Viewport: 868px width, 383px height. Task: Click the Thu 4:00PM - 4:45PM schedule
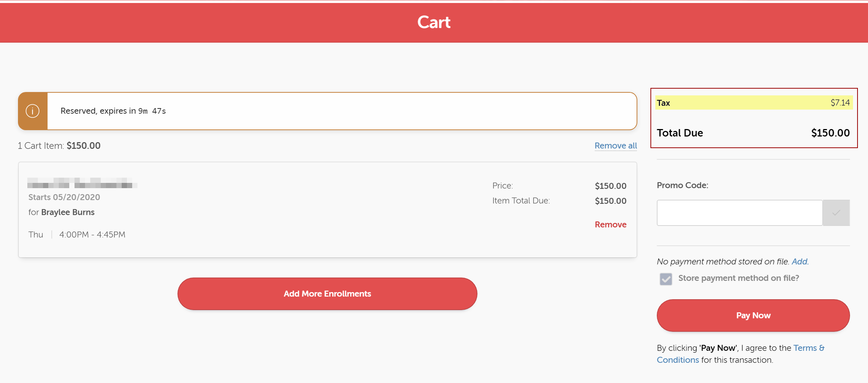(77, 235)
